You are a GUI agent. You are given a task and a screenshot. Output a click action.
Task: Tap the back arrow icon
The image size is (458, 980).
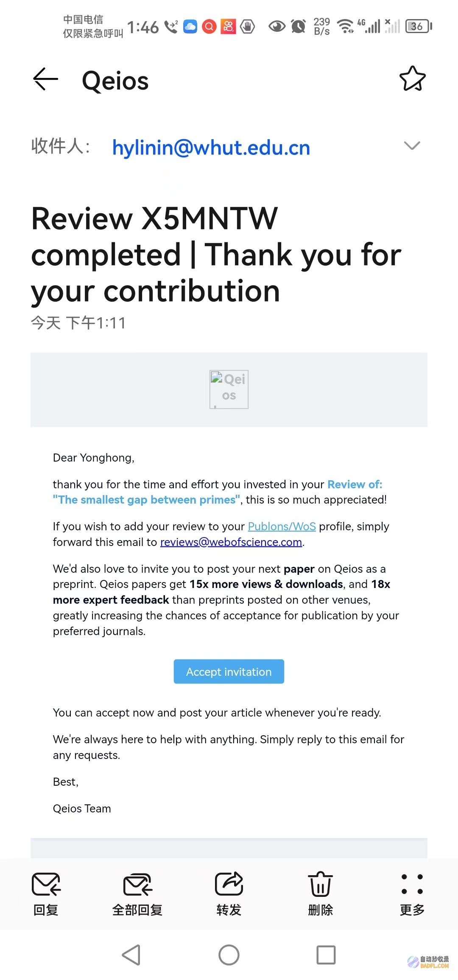tap(45, 79)
